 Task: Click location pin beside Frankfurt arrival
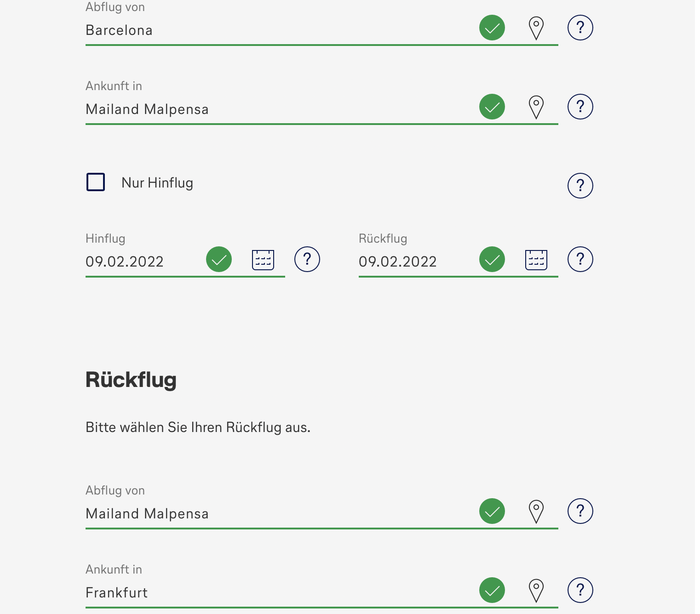536,591
